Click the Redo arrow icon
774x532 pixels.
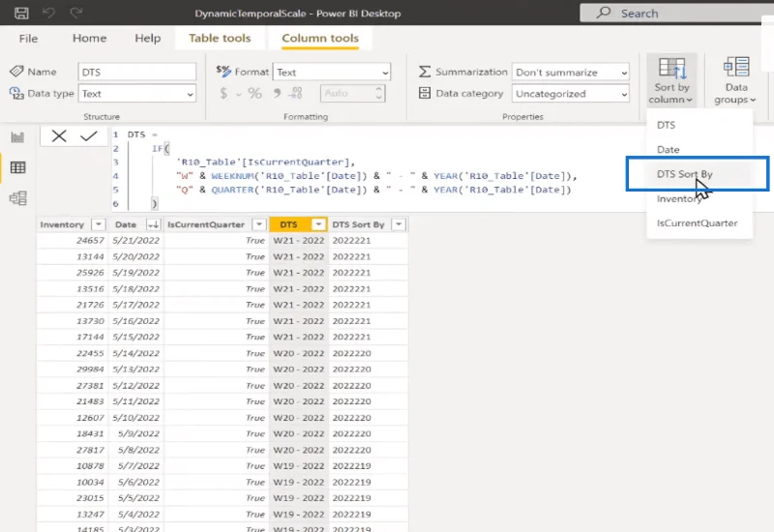point(75,13)
